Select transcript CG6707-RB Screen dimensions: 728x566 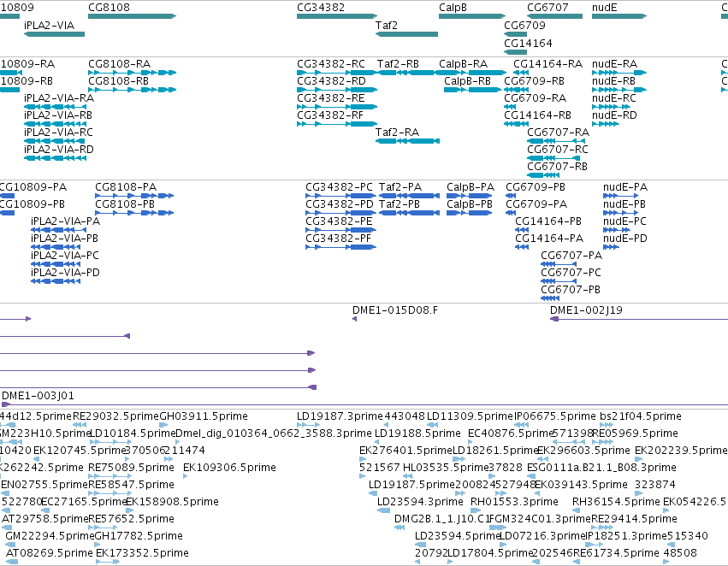point(557,167)
